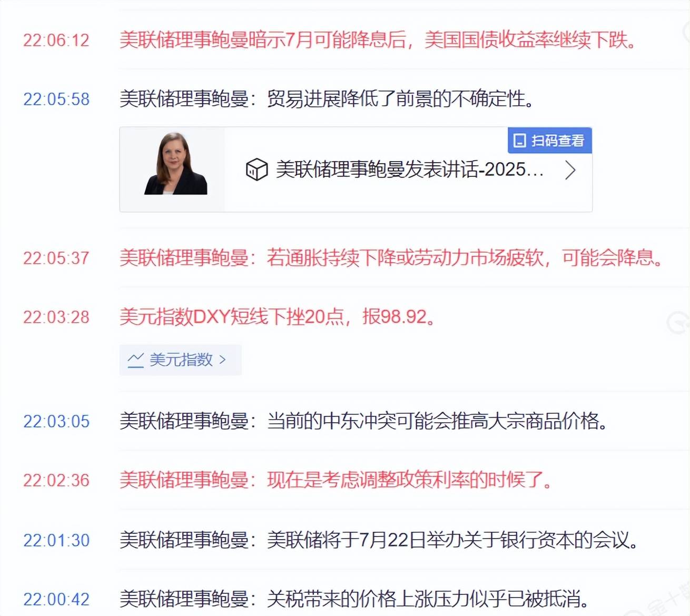
Task: Open the 美元指数 chart link
Action: (x=180, y=360)
